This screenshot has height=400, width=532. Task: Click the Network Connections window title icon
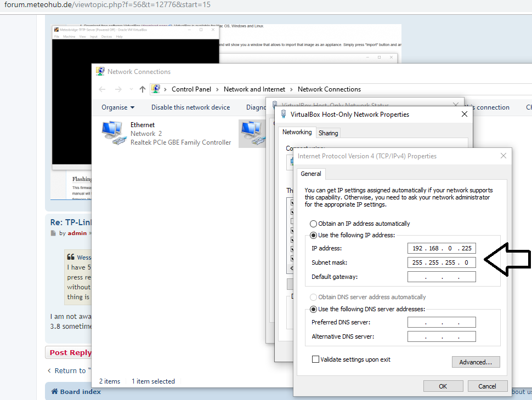(x=100, y=72)
